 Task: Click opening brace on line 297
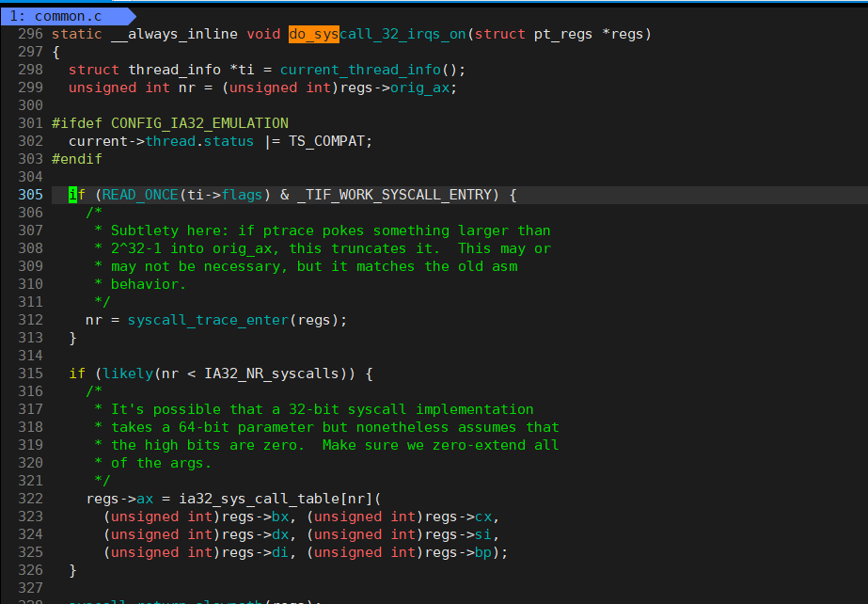[55, 52]
